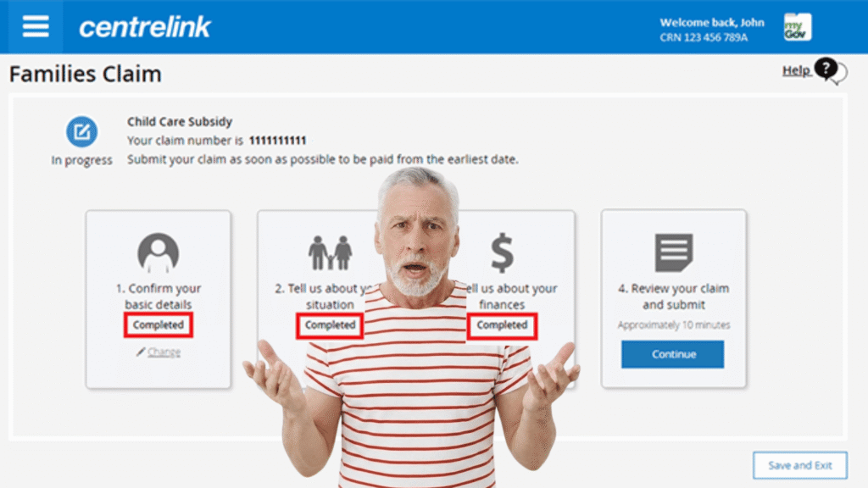Click Completed status under basic details
868x488 pixels.
[159, 324]
